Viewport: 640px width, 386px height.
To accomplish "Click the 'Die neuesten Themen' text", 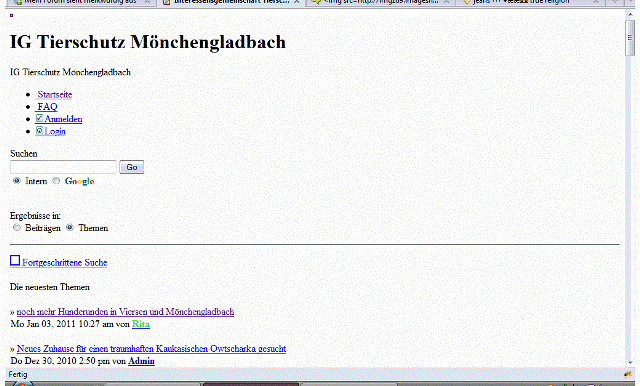I will click(x=50, y=287).
